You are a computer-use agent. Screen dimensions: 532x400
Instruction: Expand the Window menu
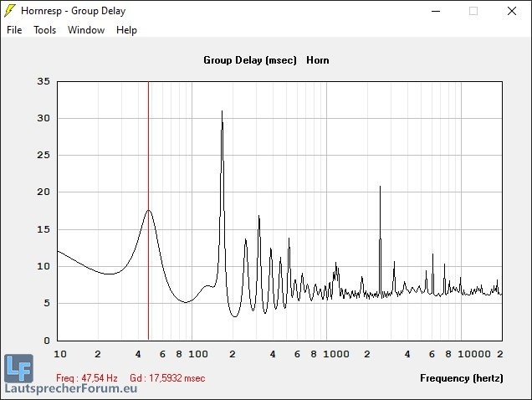point(86,30)
